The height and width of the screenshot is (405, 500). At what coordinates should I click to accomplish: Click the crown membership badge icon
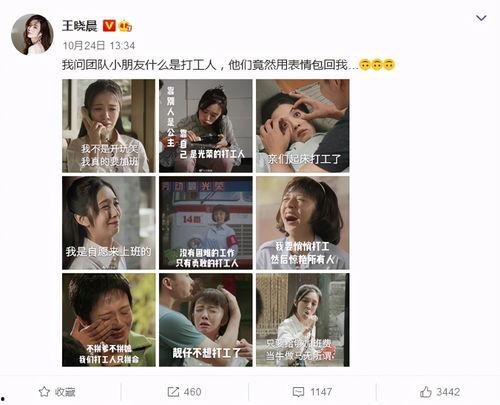coord(126,26)
